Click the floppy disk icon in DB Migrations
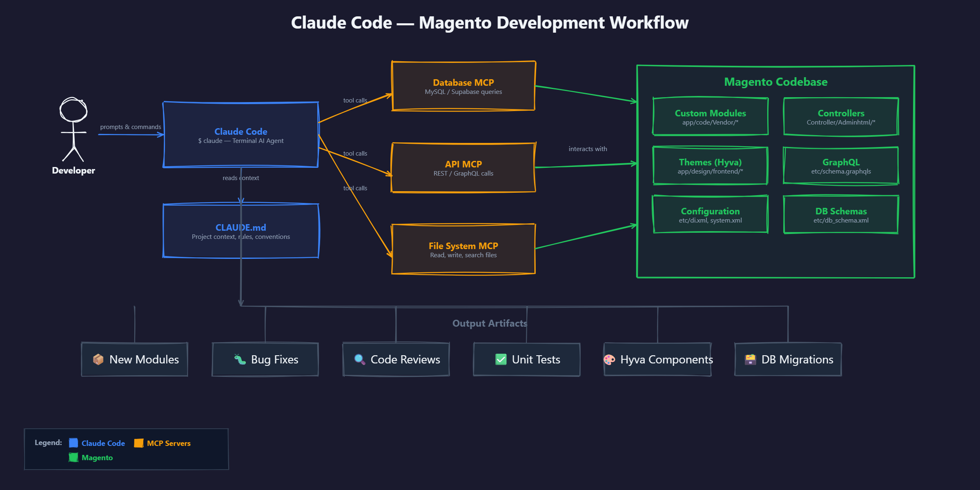This screenshot has width=980, height=490. 750,359
